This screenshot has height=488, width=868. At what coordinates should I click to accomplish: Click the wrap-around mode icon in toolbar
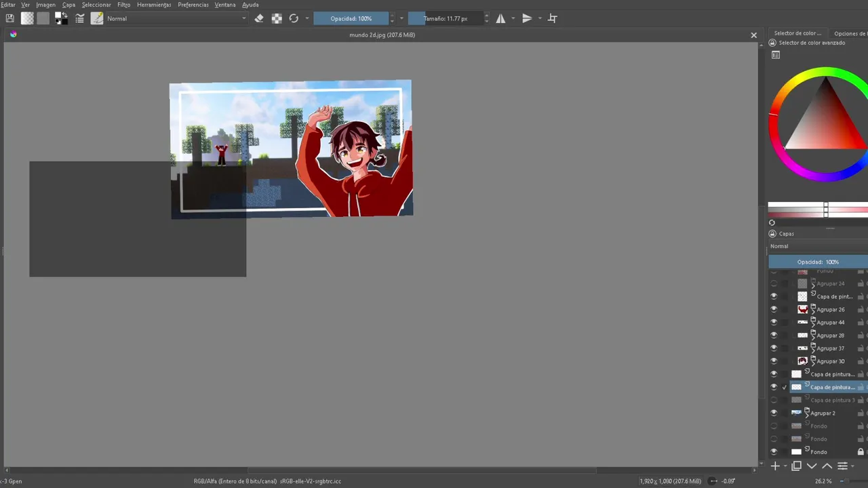tap(552, 18)
